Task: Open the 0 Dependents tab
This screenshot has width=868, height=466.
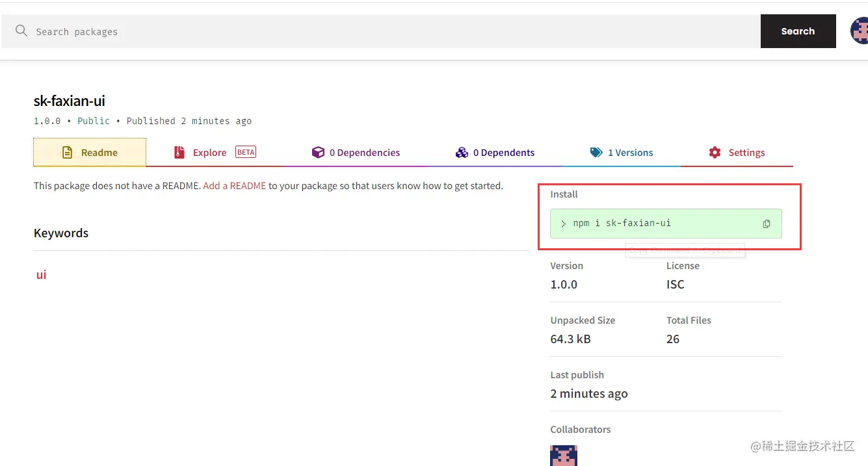Action: click(x=495, y=152)
